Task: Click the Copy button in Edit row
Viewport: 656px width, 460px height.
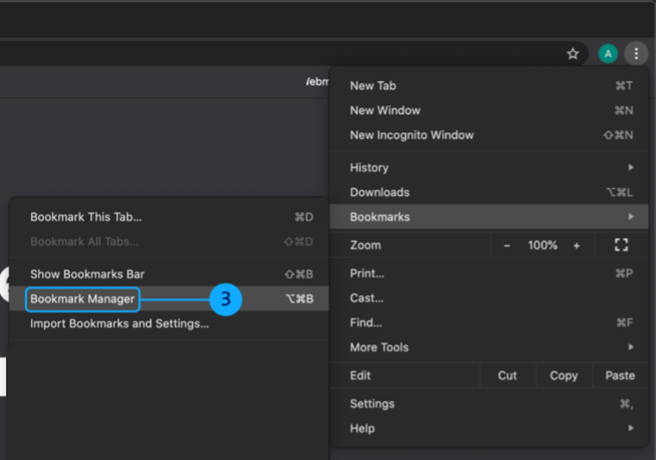Action: coord(563,376)
